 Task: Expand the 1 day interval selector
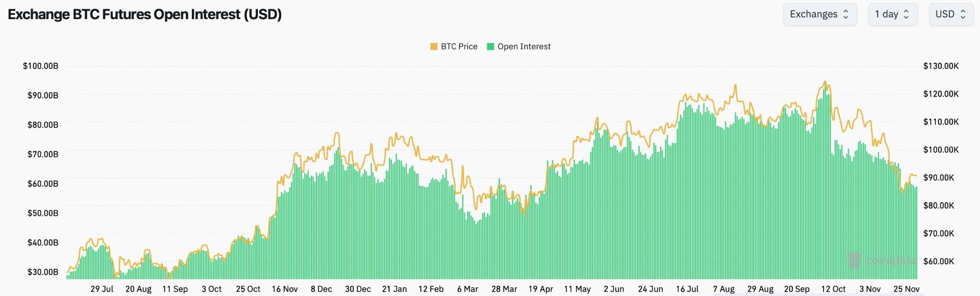click(x=892, y=14)
